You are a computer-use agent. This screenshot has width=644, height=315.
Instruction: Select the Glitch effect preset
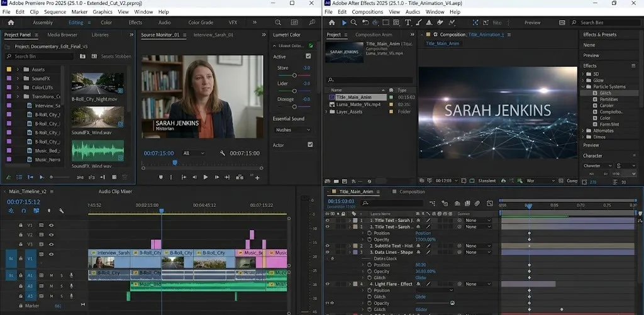pyautogui.click(x=605, y=93)
